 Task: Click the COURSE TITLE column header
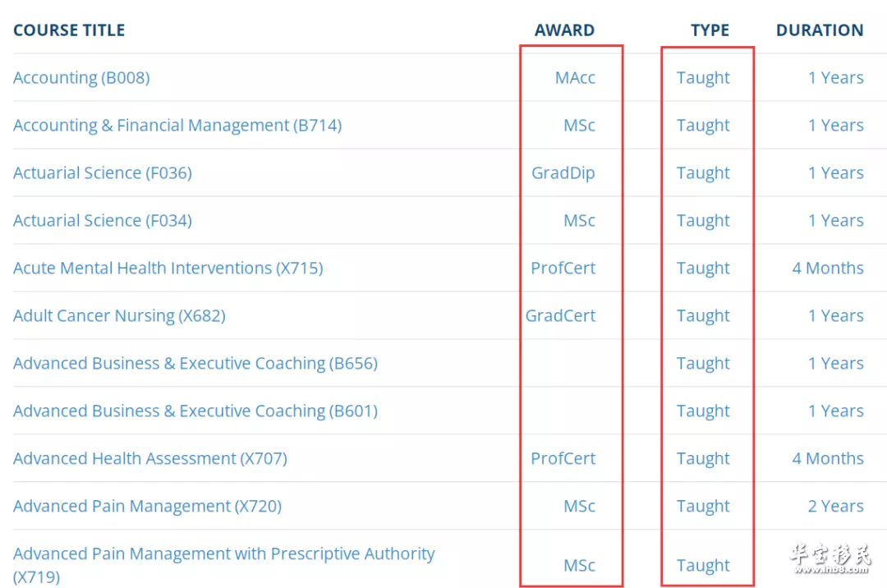69,30
